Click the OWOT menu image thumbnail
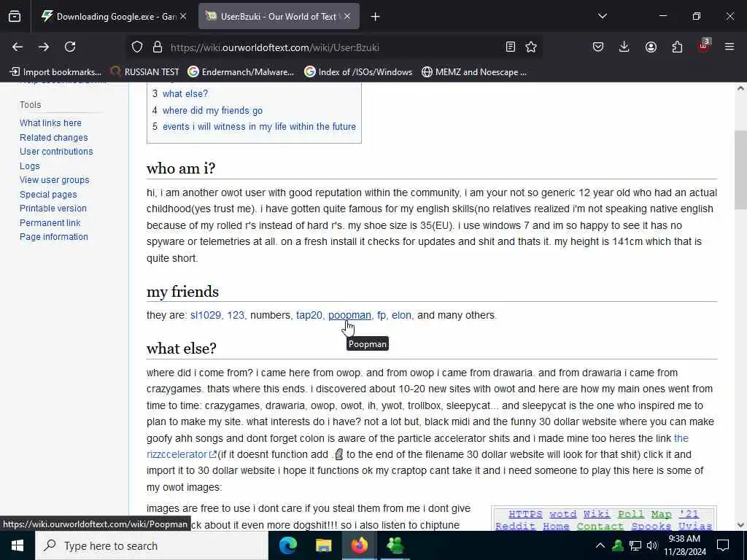 click(603, 519)
